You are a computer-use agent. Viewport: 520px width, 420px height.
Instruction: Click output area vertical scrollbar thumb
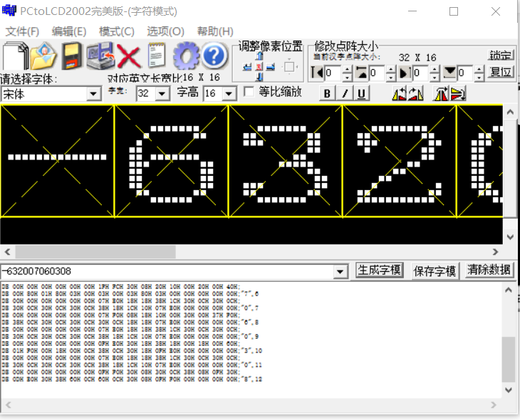(508, 359)
